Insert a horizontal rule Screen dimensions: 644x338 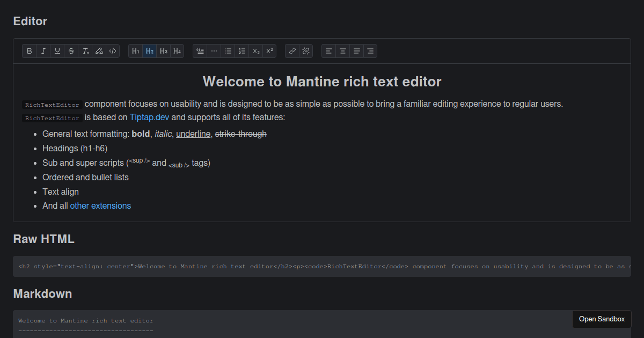click(x=214, y=51)
